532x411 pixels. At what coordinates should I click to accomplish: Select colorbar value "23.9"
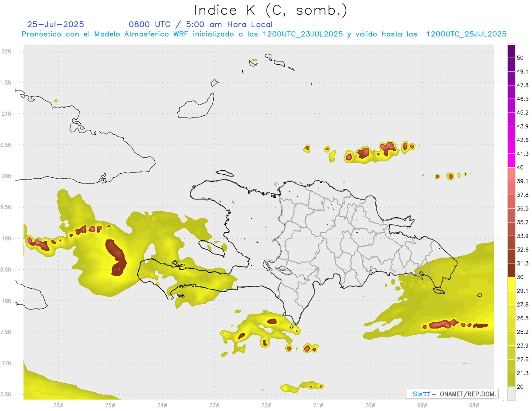click(x=523, y=346)
